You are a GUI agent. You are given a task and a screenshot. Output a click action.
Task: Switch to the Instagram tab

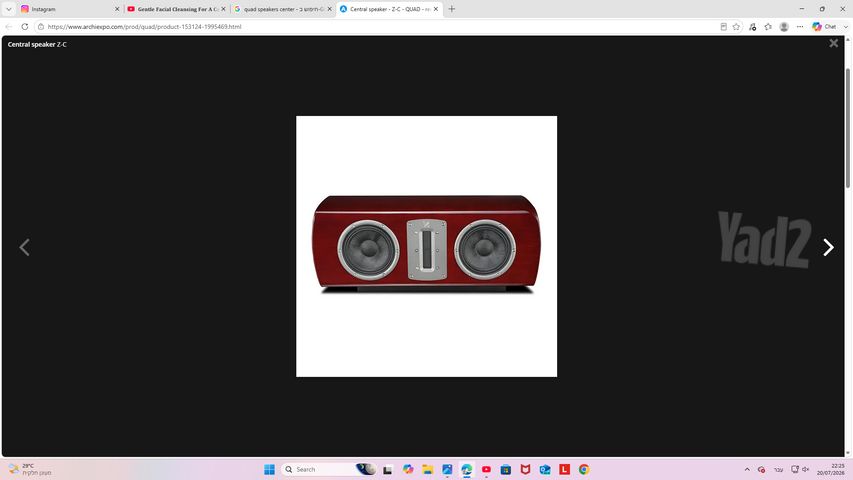(x=70, y=9)
